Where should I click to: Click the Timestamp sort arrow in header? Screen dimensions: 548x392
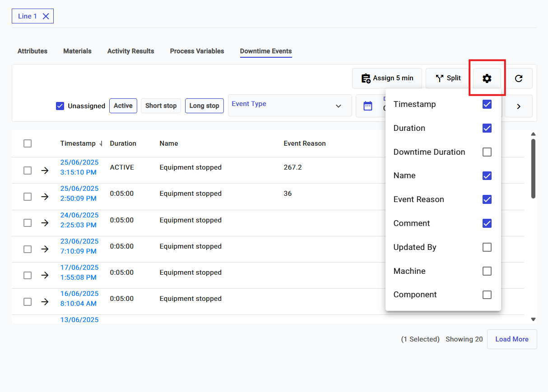point(100,144)
